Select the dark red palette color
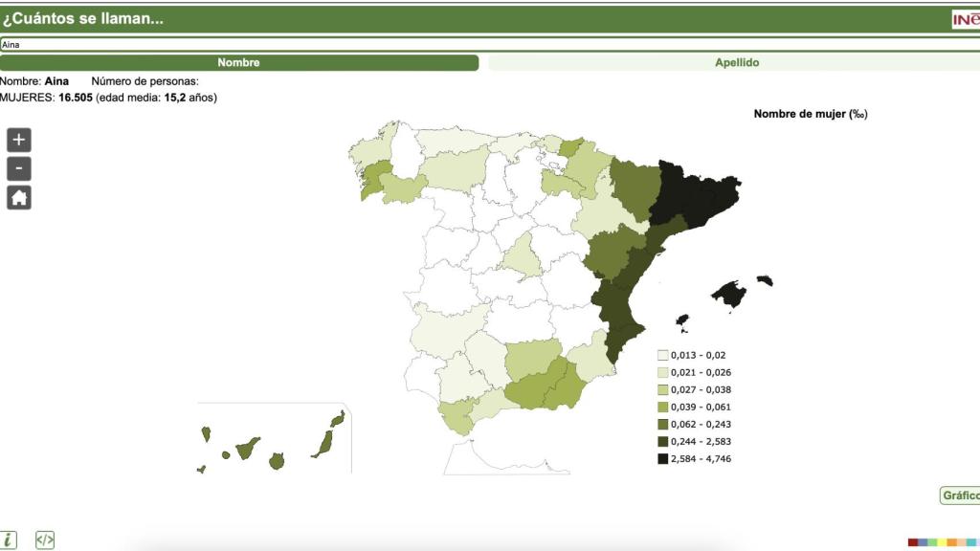This screenshot has width=980, height=551. tap(913, 542)
